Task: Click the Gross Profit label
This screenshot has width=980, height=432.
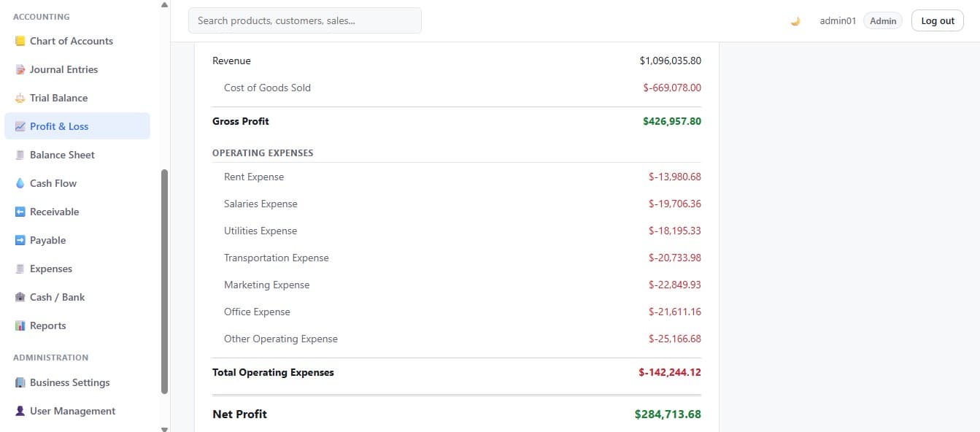Action: (x=241, y=121)
